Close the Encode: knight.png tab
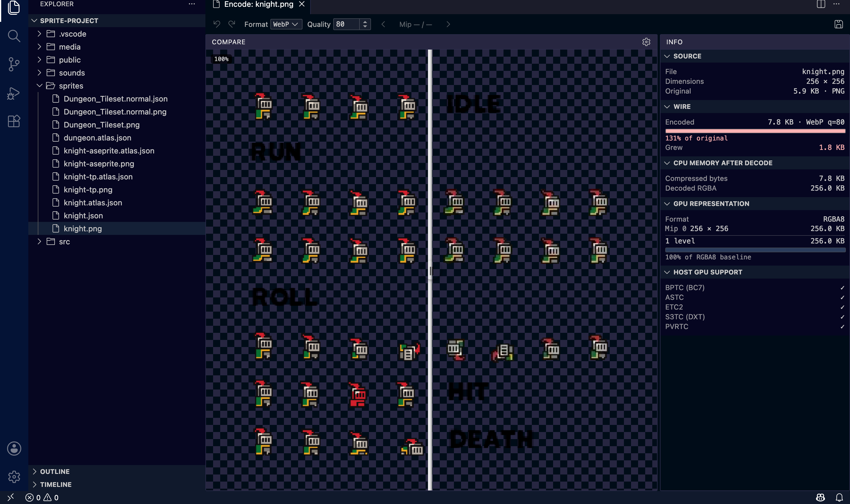The image size is (850, 504). [x=302, y=4]
